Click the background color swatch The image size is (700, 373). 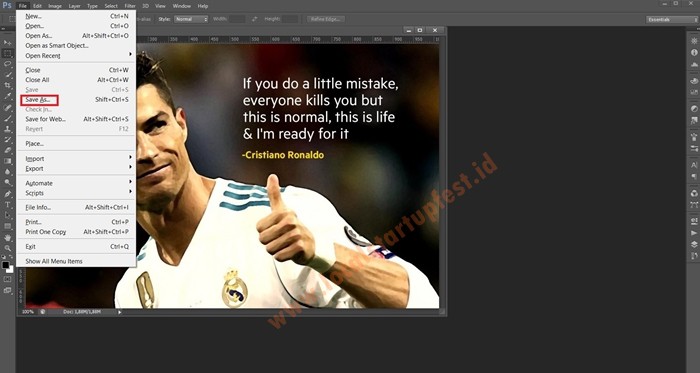pyautogui.click(x=10, y=269)
